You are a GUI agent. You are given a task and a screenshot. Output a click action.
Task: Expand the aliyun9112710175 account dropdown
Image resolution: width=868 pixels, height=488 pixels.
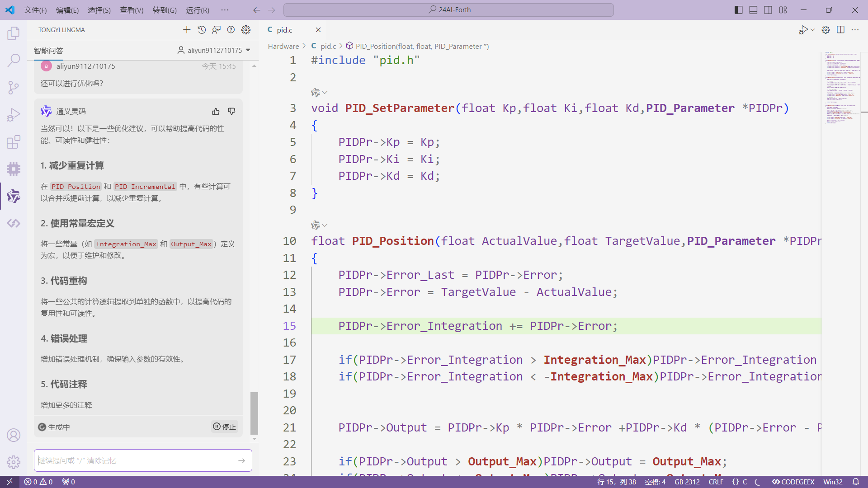coord(248,50)
